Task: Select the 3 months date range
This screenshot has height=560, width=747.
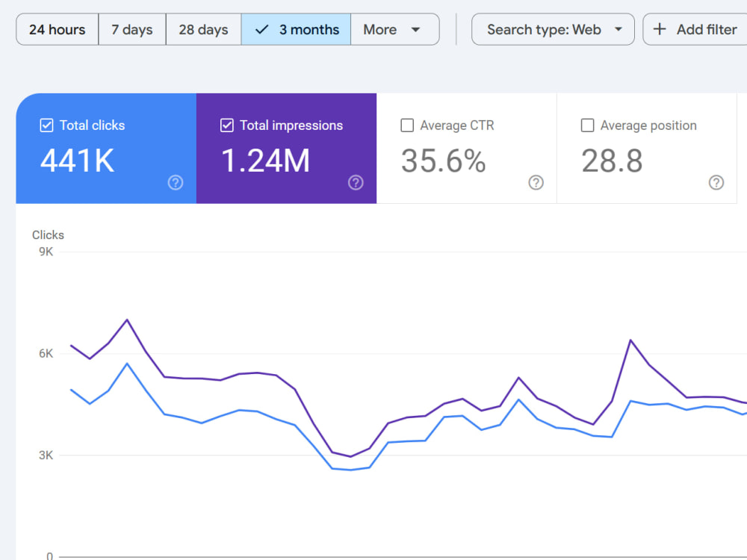Action: [x=296, y=30]
